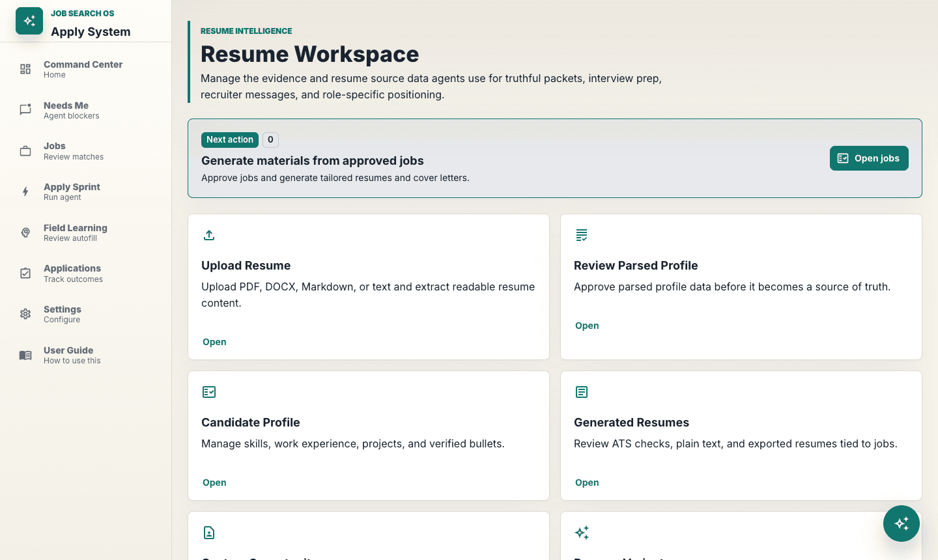Click the Candidate Profile card icon
This screenshot has width=938, height=560.
coord(209,392)
